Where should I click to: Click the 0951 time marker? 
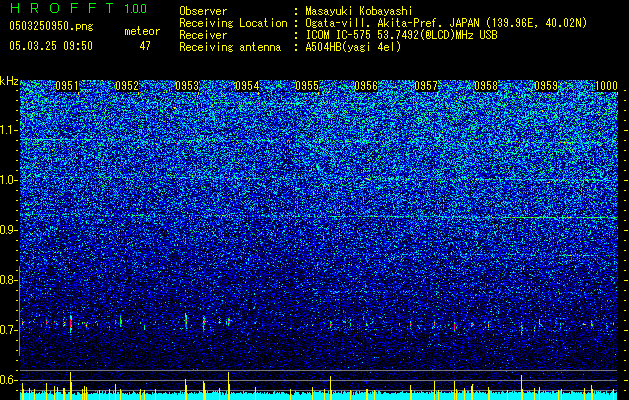click(67, 86)
